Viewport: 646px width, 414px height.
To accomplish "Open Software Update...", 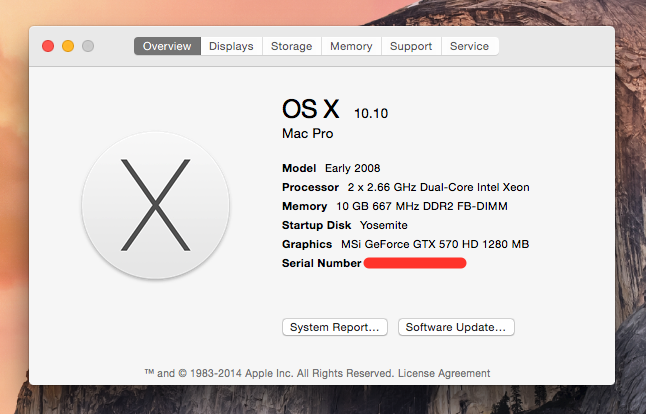I will (456, 327).
